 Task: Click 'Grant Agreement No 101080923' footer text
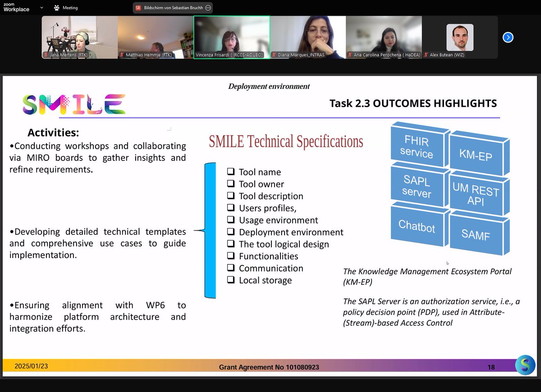tap(269, 367)
